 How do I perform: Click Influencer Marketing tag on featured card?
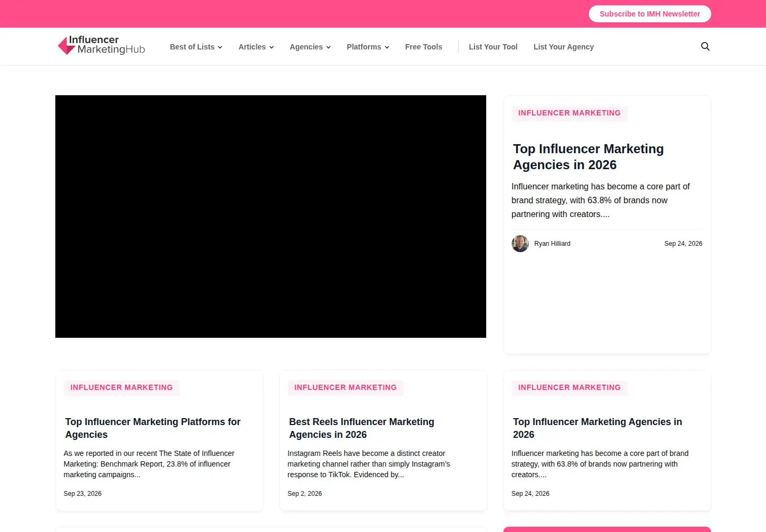(x=569, y=113)
